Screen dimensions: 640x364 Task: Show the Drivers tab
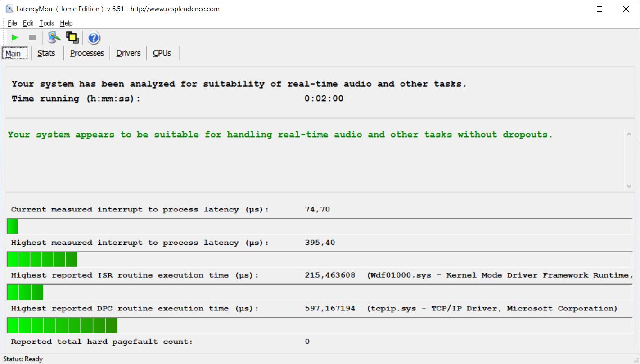coord(128,53)
